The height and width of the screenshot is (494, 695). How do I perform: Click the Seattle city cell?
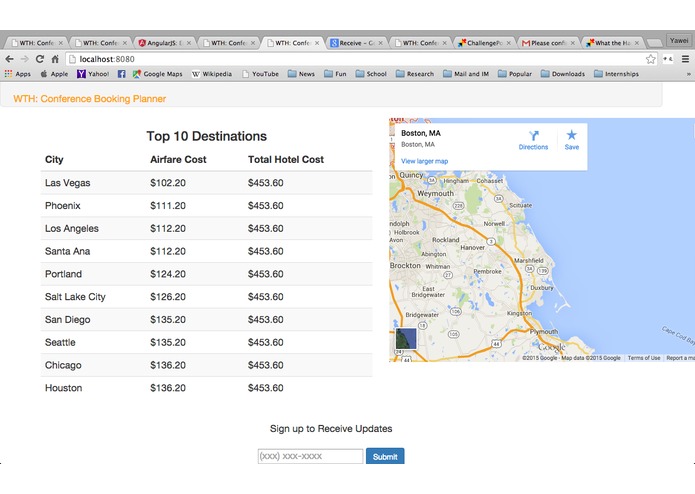[x=60, y=342]
